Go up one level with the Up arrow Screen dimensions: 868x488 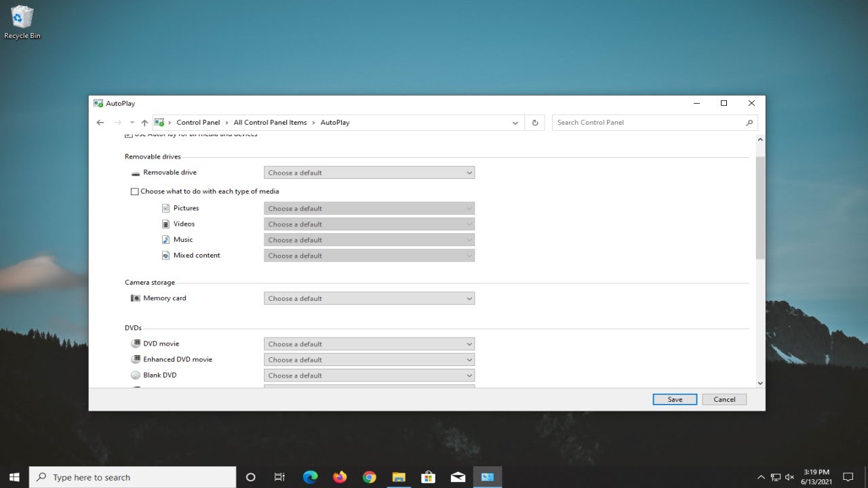(x=144, y=123)
